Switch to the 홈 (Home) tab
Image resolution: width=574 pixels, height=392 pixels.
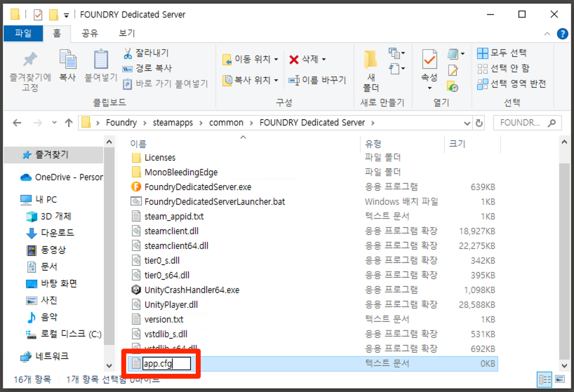(x=57, y=33)
